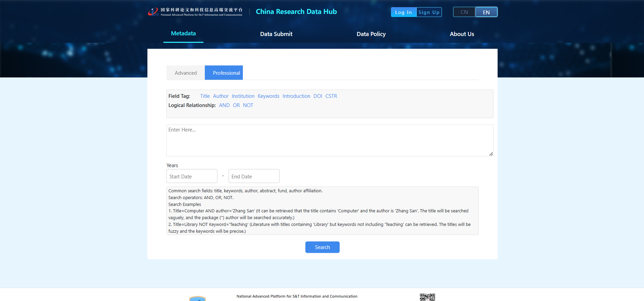Insert the Institution field tag
Image resolution: width=644 pixels, height=301 pixels.
243,96
